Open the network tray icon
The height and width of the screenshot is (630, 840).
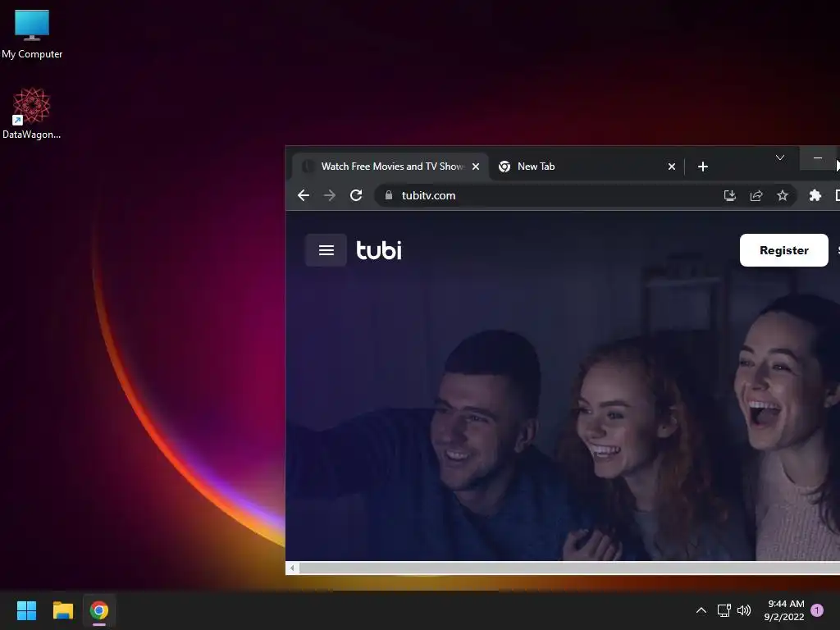point(724,610)
